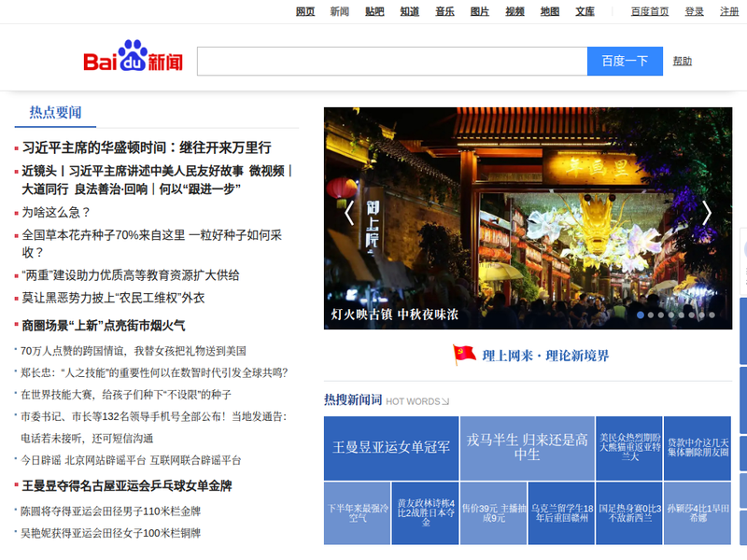Open hot word tile 黄友政林诗栋4比2战胜日本夺金
The height and width of the screenshot is (560, 747).
[x=426, y=512]
